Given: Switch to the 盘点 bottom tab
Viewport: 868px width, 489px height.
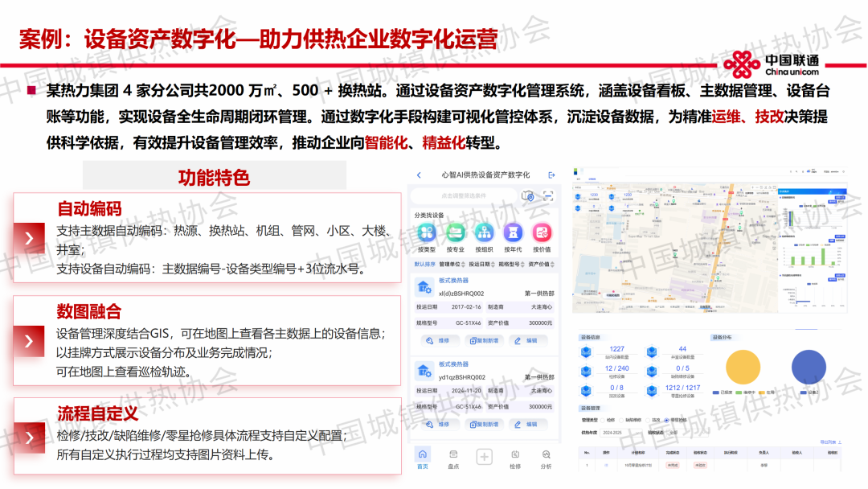Looking at the screenshot, I should click(453, 458).
